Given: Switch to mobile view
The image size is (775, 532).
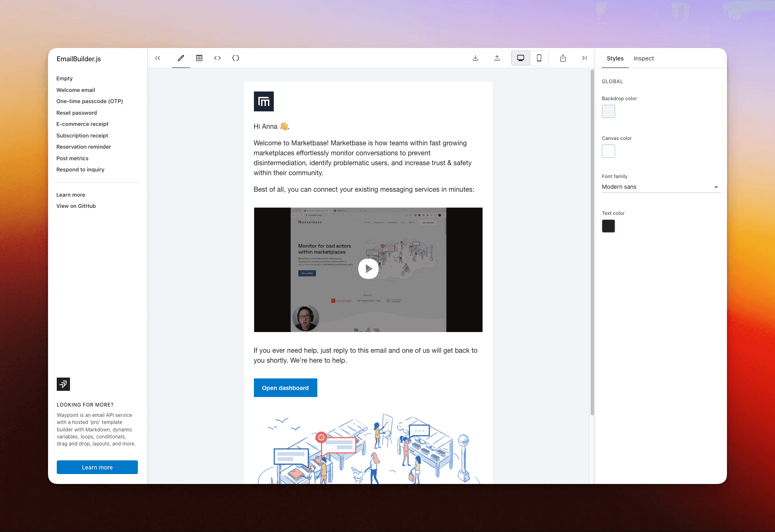Looking at the screenshot, I should [x=539, y=58].
